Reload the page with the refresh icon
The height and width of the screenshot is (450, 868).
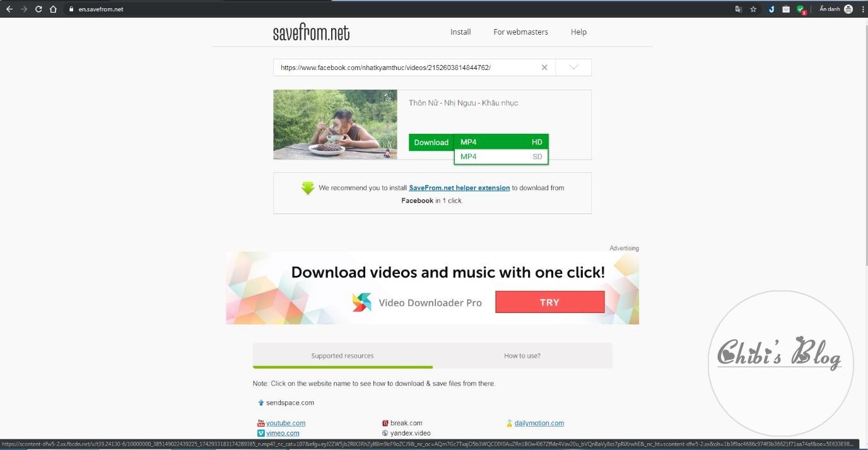[x=38, y=9]
